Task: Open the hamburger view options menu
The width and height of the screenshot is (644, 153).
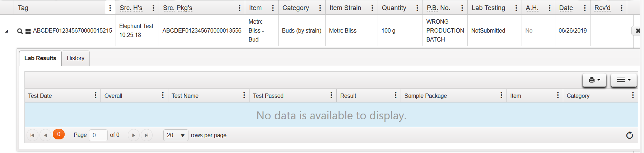Action: tap(624, 80)
